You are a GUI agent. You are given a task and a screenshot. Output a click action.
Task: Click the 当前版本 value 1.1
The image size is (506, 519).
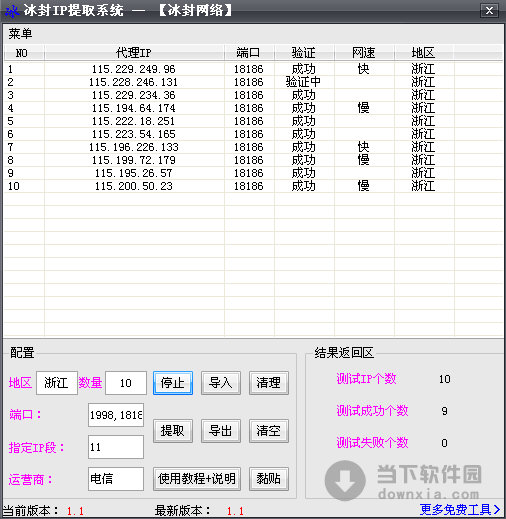[x=75, y=511]
